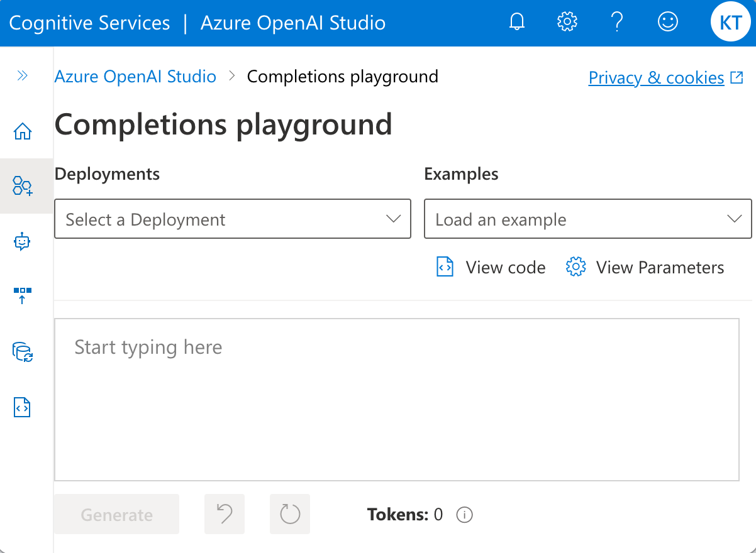Viewport: 756px width, 553px height.
Task: Open the Load an example dropdown
Action: 587,219
